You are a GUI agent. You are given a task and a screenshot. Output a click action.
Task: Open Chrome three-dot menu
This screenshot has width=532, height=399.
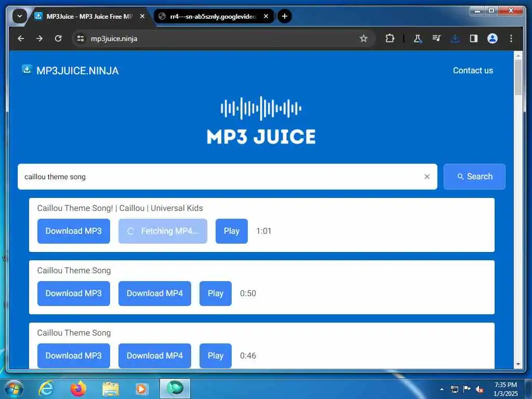511,38
